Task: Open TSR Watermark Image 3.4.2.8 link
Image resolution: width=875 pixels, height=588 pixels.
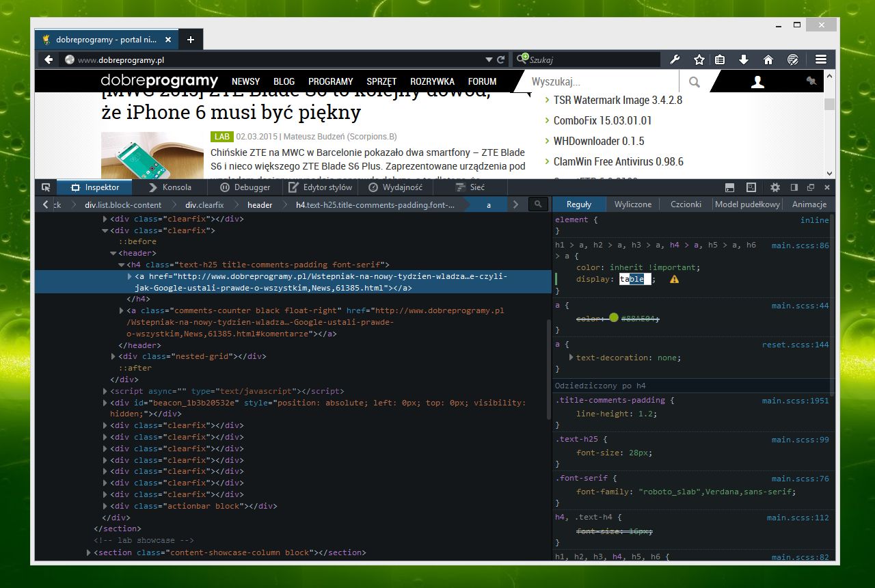Action: tap(618, 100)
